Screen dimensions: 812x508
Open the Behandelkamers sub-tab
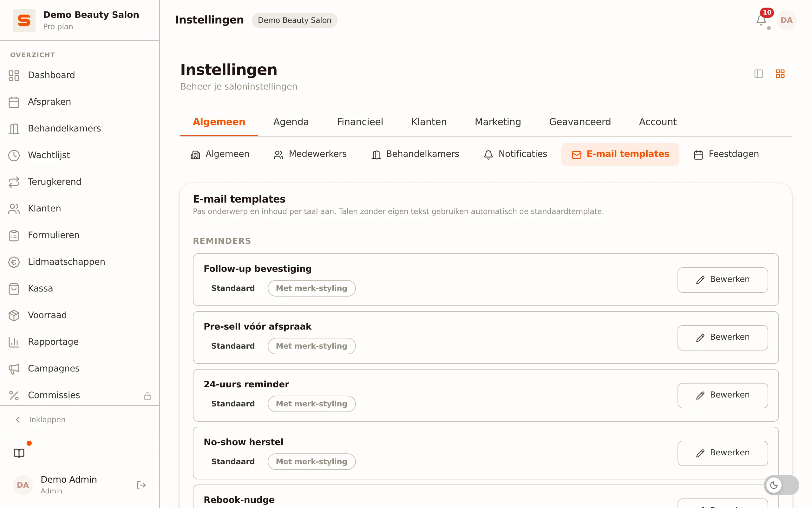coord(415,154)
